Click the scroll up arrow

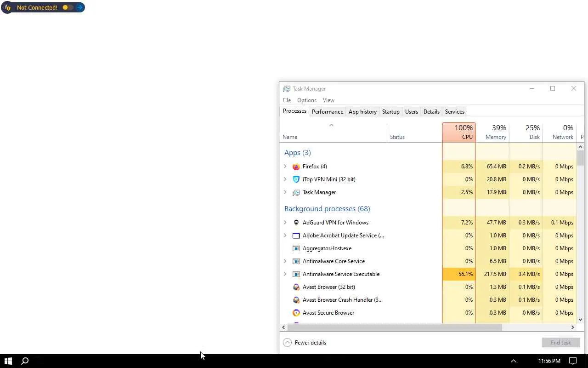click(581, 147)
